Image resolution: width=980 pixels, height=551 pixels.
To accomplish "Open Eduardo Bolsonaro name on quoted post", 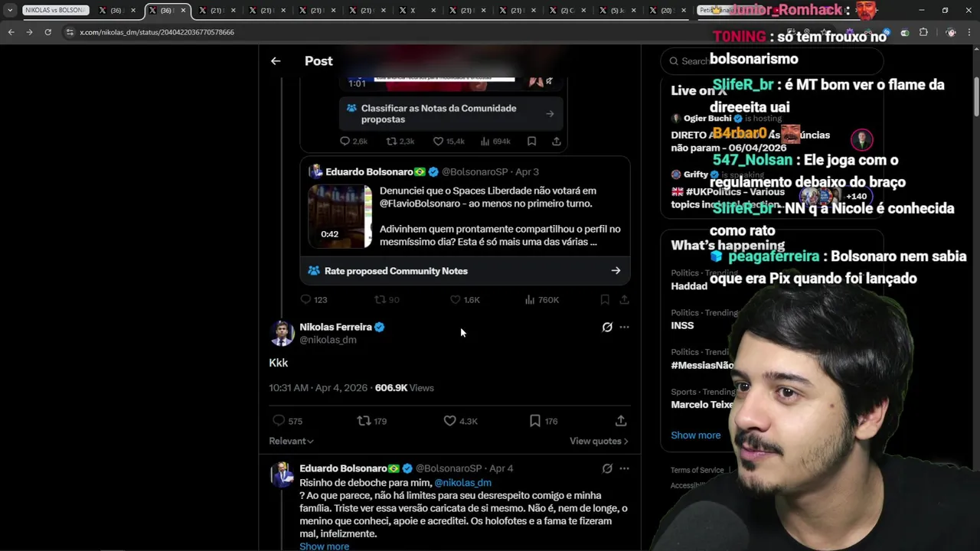I will tap(369, 171).
